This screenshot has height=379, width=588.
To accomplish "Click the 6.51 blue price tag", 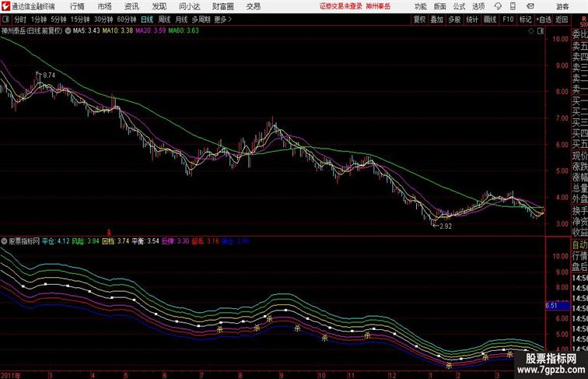I will (558, 306).
